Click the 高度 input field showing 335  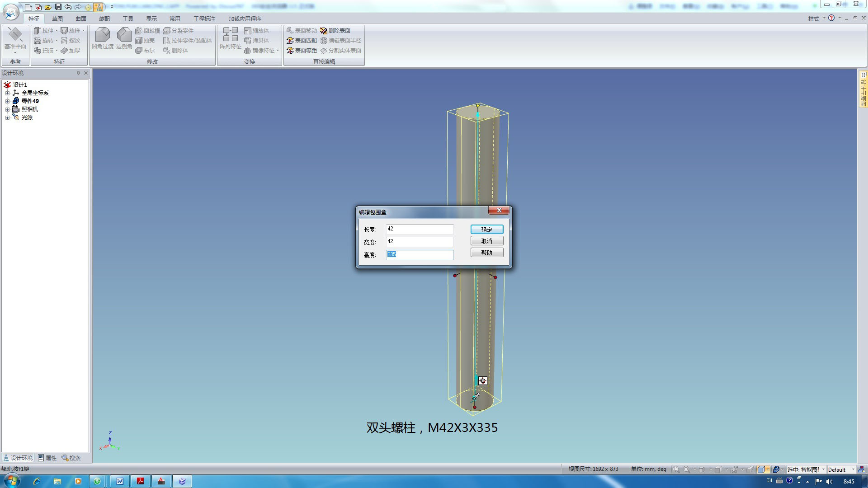click(x=420, y=254)
